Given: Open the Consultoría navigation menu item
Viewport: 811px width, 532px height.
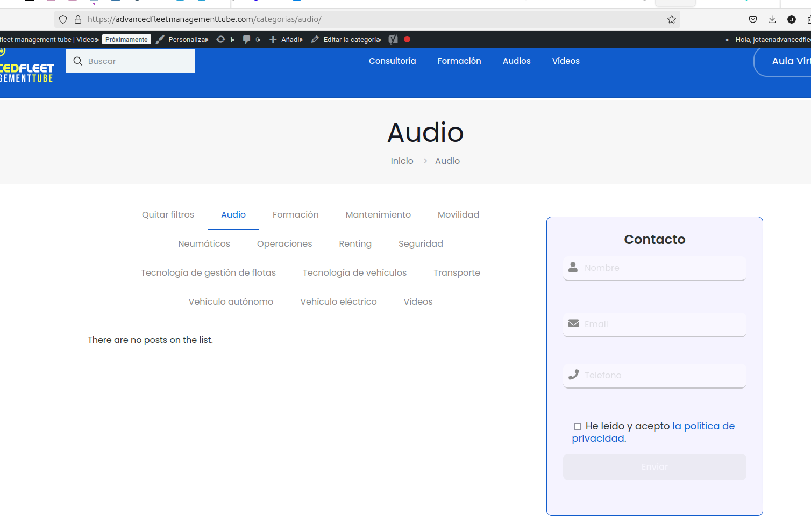Looking at the screenshot, I should pyautogui.click(x=392, y=61).
